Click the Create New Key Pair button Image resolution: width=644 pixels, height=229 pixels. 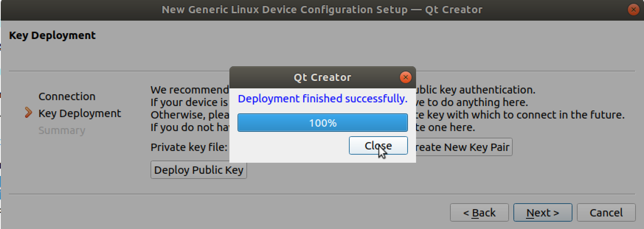pos(464,147)
